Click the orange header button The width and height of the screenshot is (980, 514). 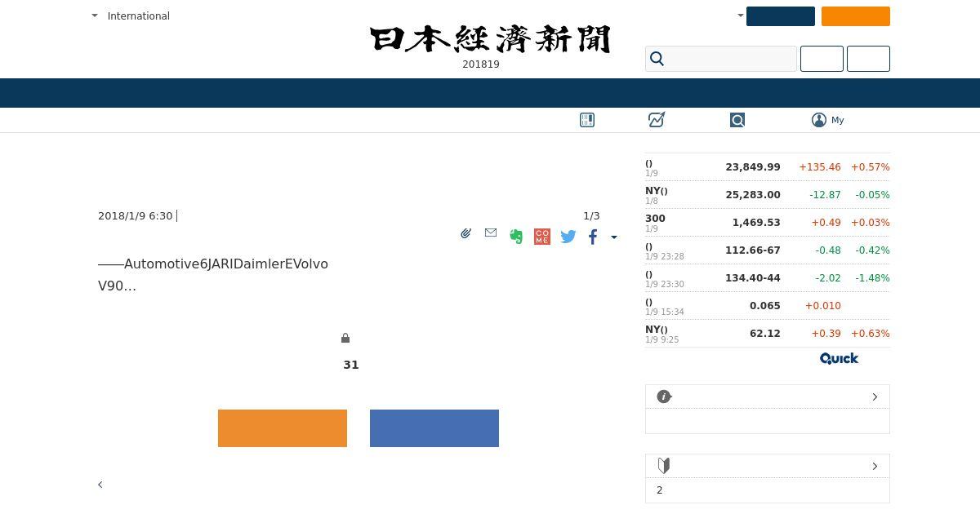pyautogui.click(x=856, y=16)
